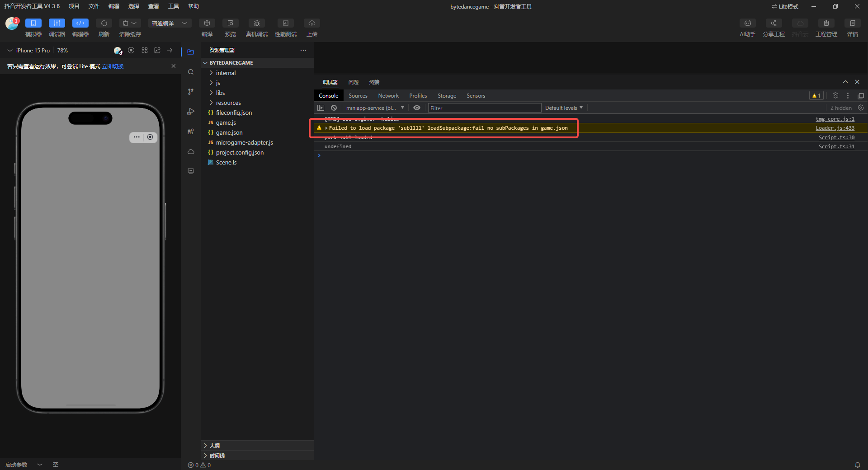This screenshot has height=470, width=868.
Task: Open the miniapp-service context dropdown
Action: point(375,108)
